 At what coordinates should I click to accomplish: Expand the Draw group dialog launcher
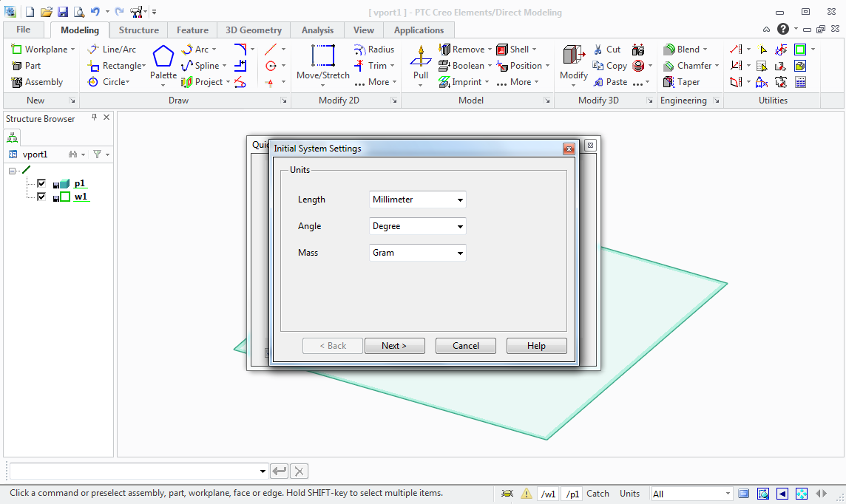pos(284,101)
